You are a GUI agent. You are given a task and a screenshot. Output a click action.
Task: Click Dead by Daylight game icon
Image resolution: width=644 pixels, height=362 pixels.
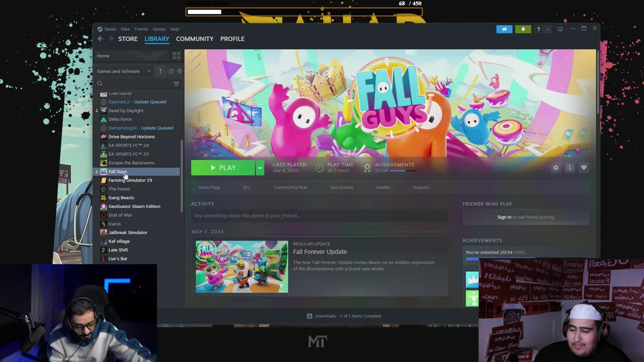tap(104, 110)
